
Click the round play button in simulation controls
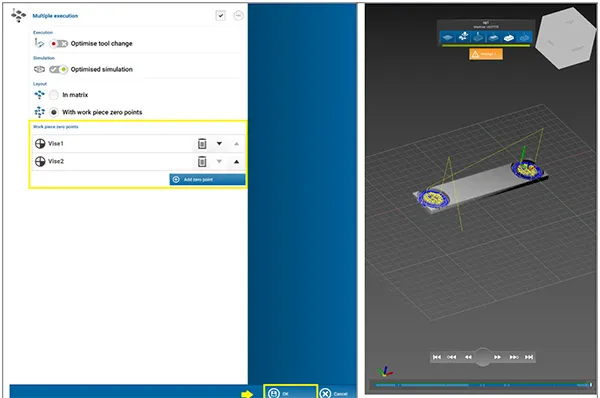pos(483,357)
